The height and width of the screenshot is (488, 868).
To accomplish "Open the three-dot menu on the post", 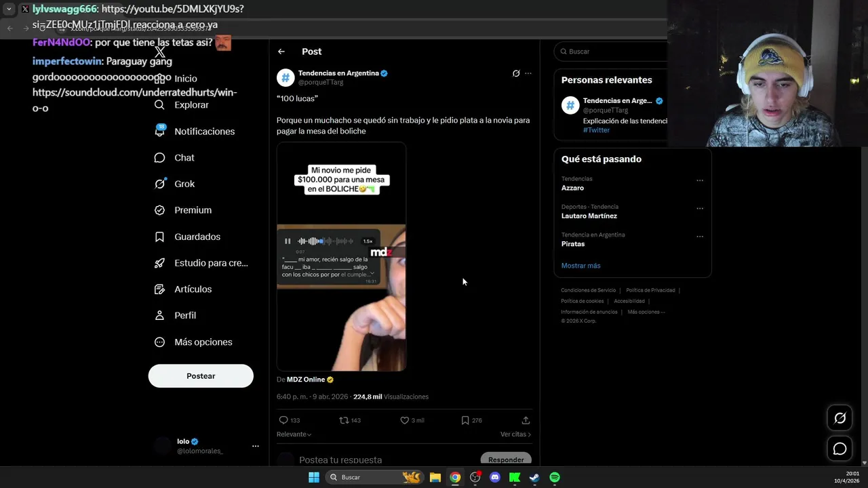I will coord(528,73).
